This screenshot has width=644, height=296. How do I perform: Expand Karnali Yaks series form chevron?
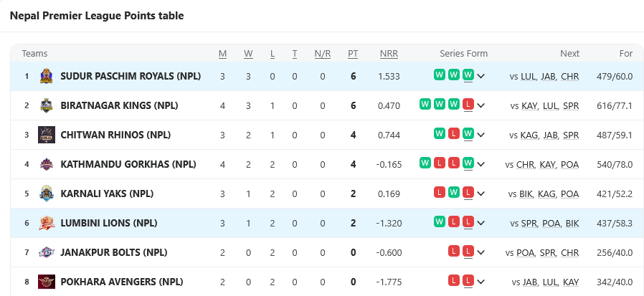click(x=480, y=194)
